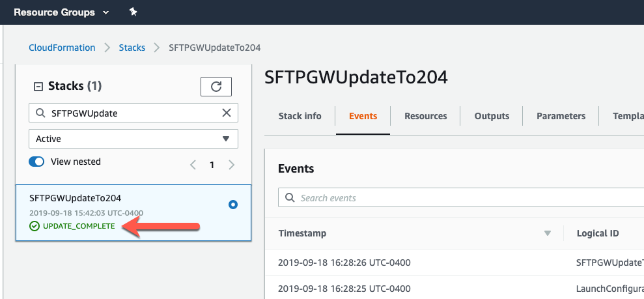Refresh the stacks list

pos(216,87)
